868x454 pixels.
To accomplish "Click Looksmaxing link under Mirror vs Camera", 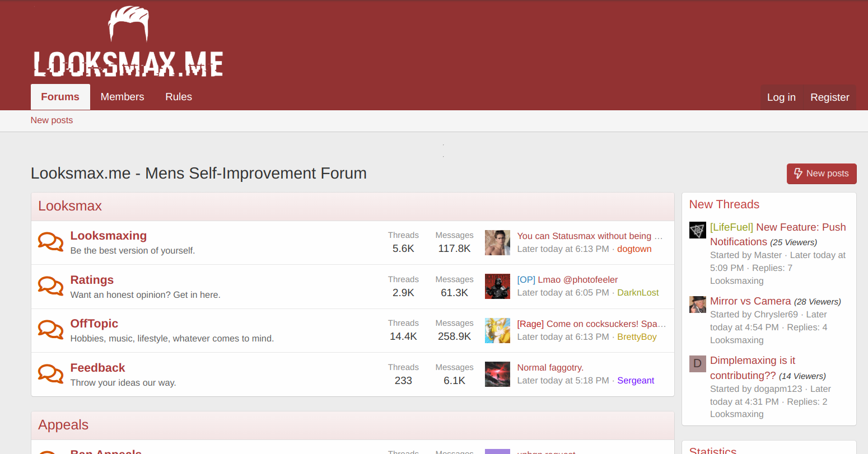I will coord(737,340).
